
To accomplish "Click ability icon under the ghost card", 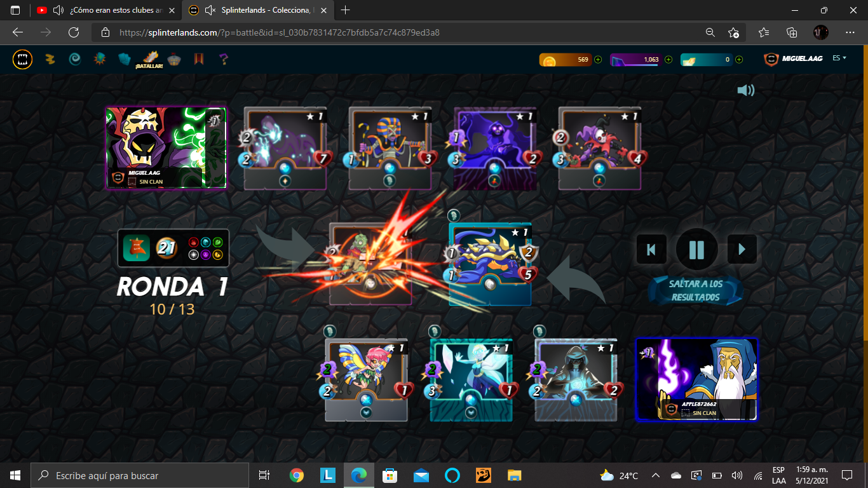I will coord(285,180).
